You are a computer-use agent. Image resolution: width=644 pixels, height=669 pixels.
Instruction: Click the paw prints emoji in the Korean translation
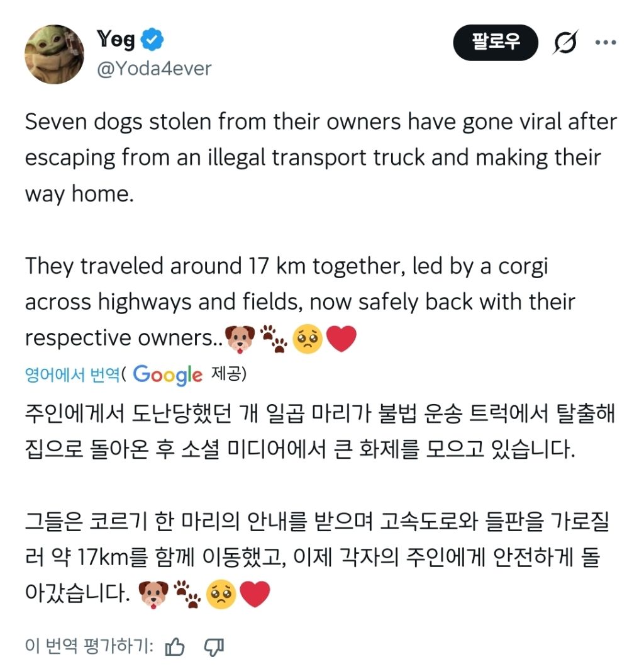(187, 594)
